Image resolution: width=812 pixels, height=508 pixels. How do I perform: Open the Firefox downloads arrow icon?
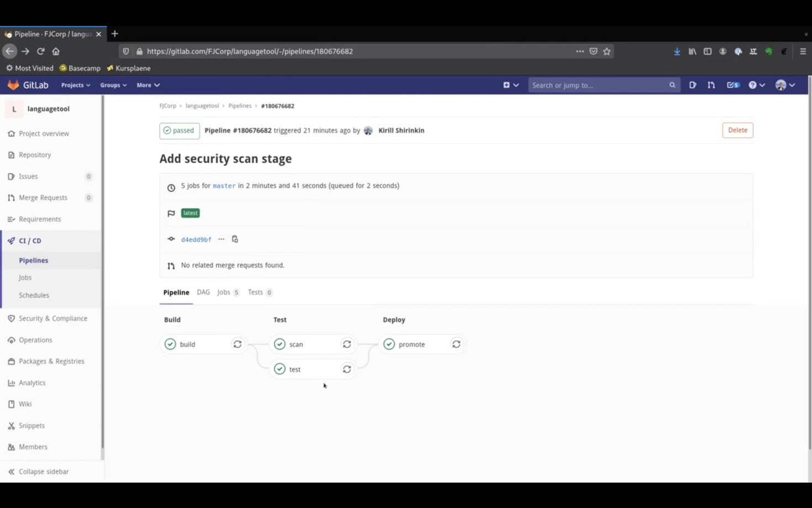[677, 51]
